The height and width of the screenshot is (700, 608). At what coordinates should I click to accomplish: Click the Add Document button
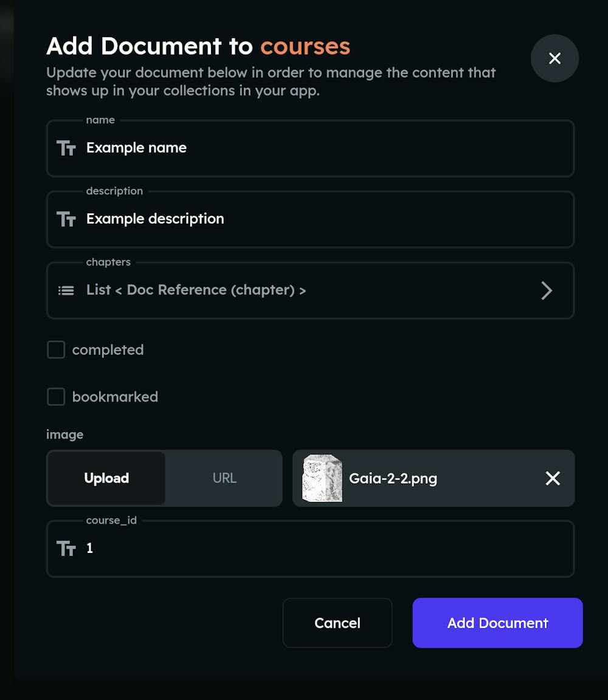[497, 623]
